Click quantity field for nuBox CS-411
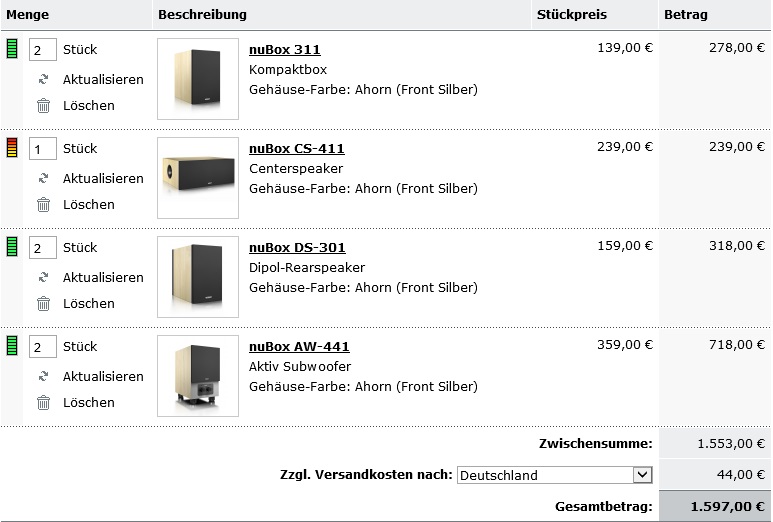The height and width of the screenshot is (522, 773). [42, 149]
